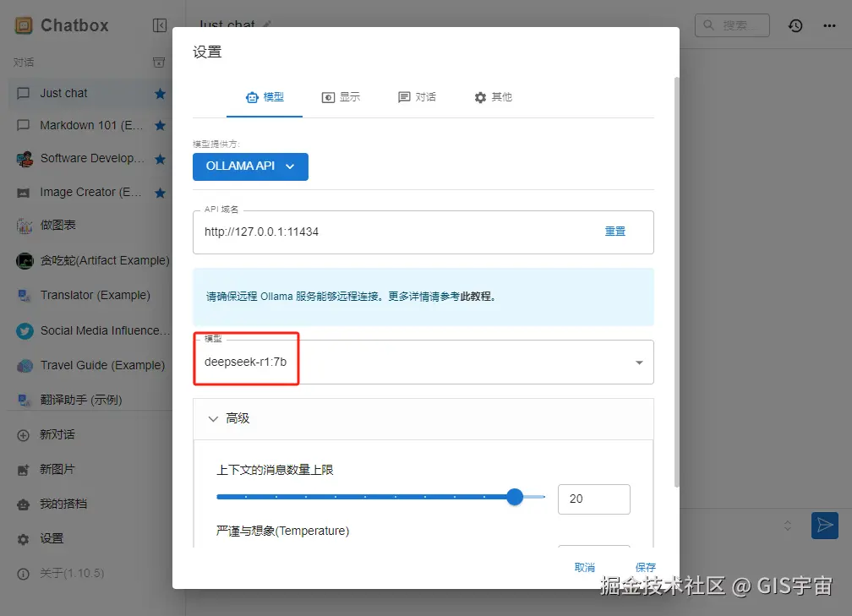Click the archive conversations icon beside 对话
Screen dimensions: 852x616
point(159,63)
